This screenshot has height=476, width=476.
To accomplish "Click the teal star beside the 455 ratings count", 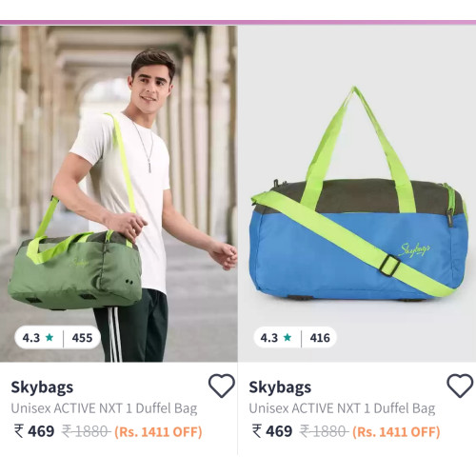I will click(x=50, y=337).
